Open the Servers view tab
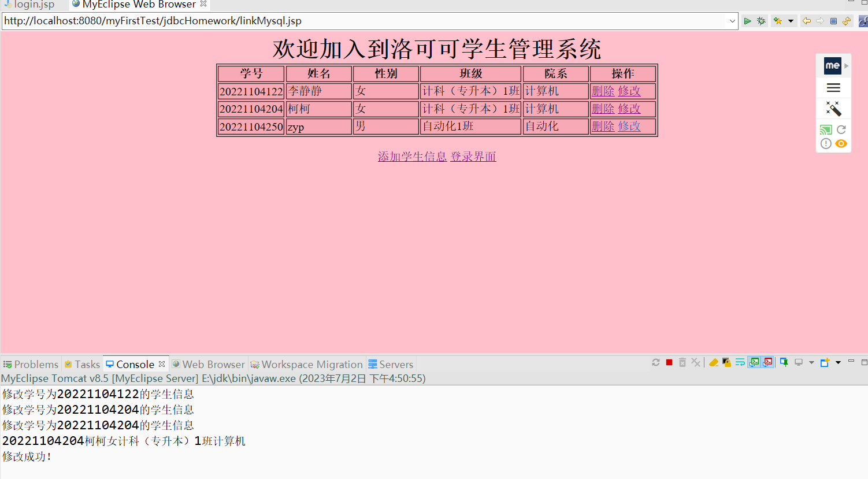This screenshot has height=479, width=868. click(391, 364)
